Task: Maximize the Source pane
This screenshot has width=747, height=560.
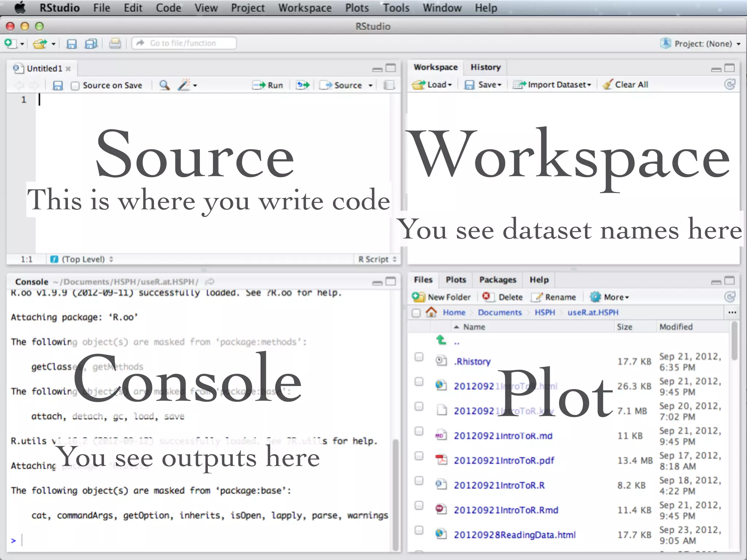Action: (x=391, y=68)
